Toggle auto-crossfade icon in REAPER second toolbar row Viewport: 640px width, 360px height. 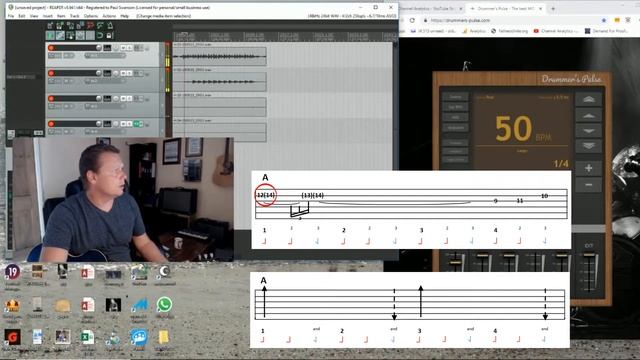click(50, 36)
